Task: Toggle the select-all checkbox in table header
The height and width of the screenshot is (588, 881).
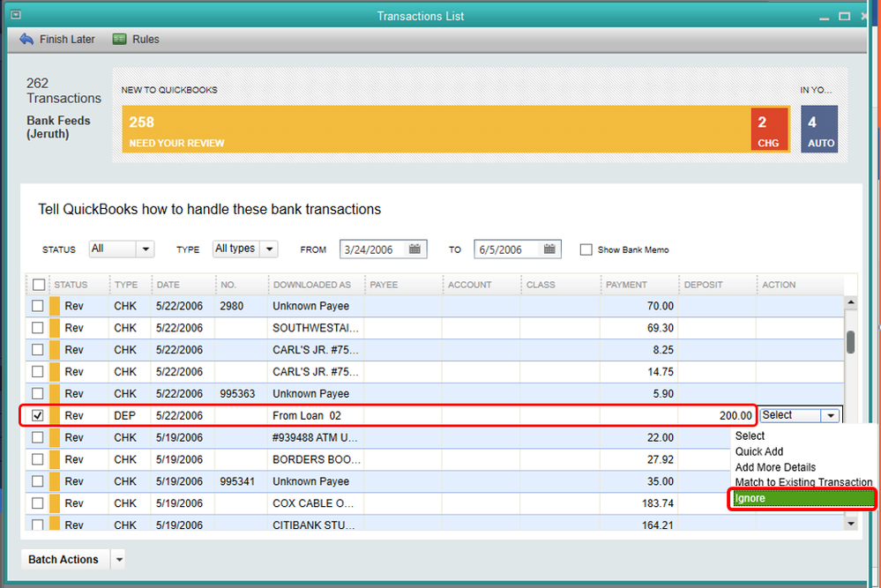Action: coord(38,285)
